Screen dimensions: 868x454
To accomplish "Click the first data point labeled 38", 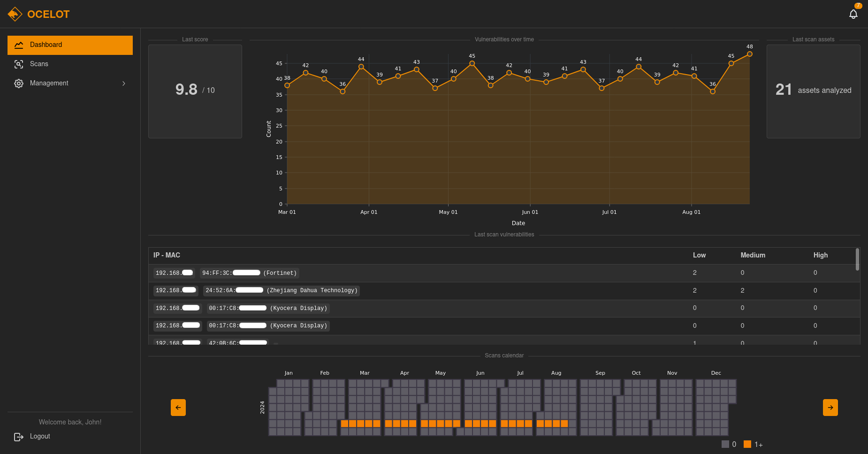I will 287,85.
